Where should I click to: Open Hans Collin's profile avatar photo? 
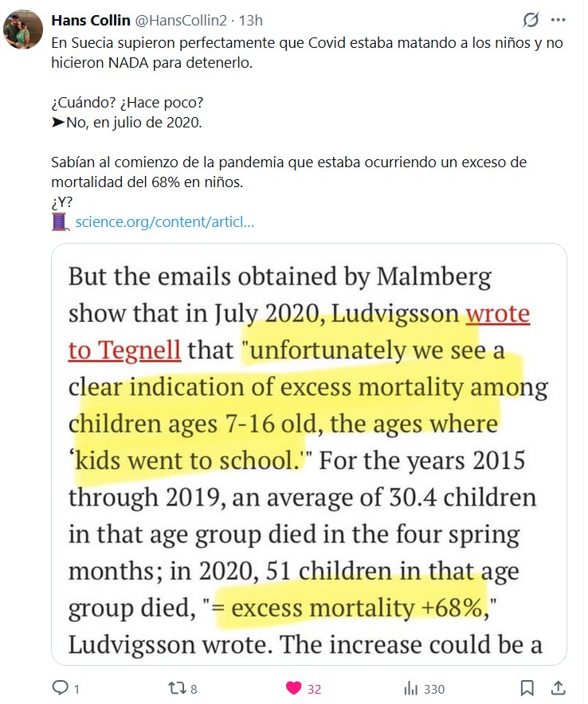tap(23, 31)
